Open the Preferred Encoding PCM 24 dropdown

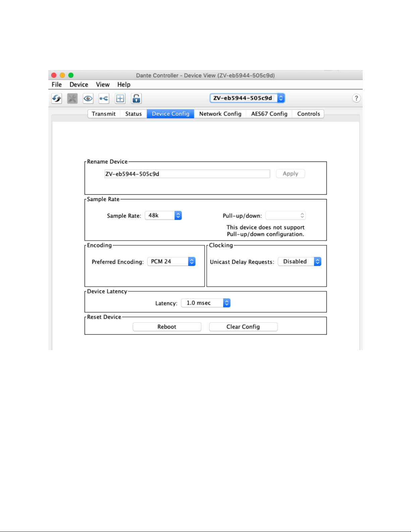click(x=171, y=261)
